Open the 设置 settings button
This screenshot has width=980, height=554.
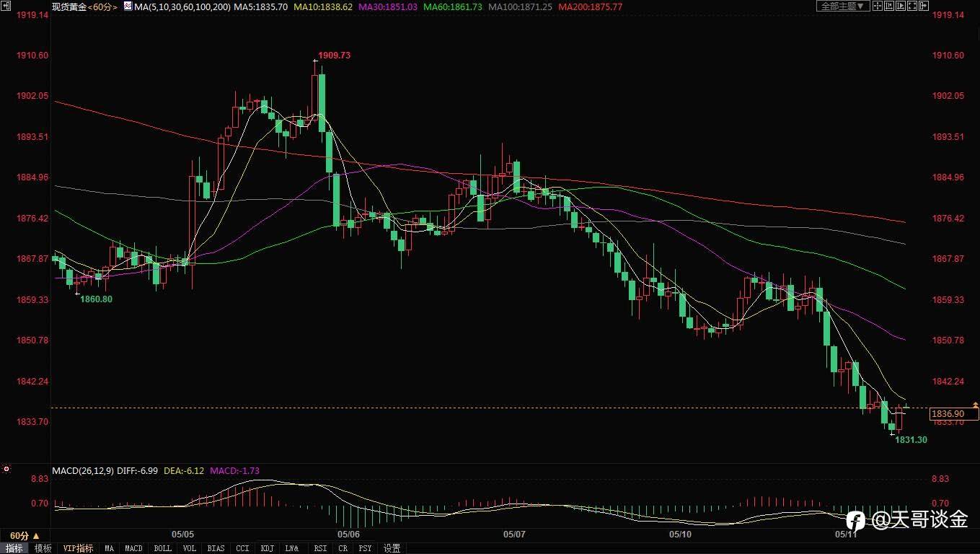pos(392,548)
